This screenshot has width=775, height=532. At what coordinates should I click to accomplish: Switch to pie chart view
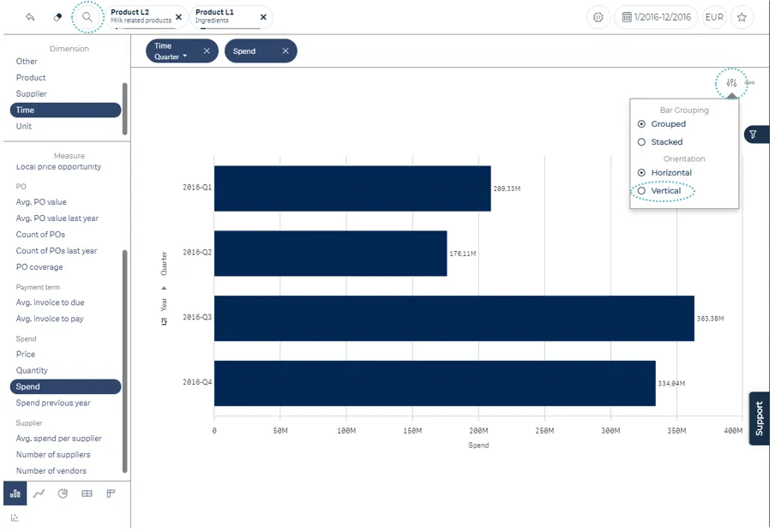click(x=63, y=493)
